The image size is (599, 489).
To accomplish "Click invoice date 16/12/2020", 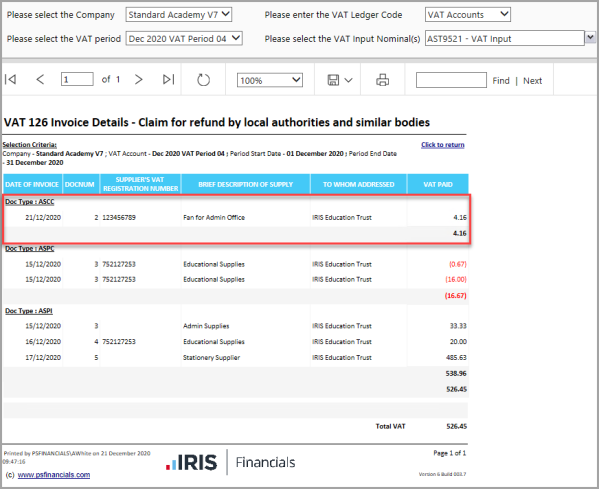I will pyautogui.click(x=43, y=342).
